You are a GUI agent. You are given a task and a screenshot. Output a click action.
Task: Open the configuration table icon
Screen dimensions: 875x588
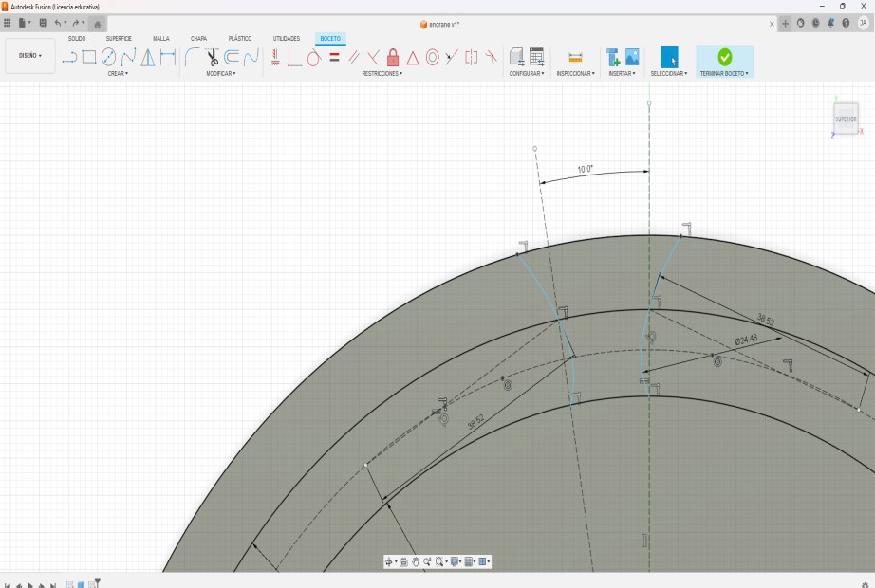pos(536,57)
